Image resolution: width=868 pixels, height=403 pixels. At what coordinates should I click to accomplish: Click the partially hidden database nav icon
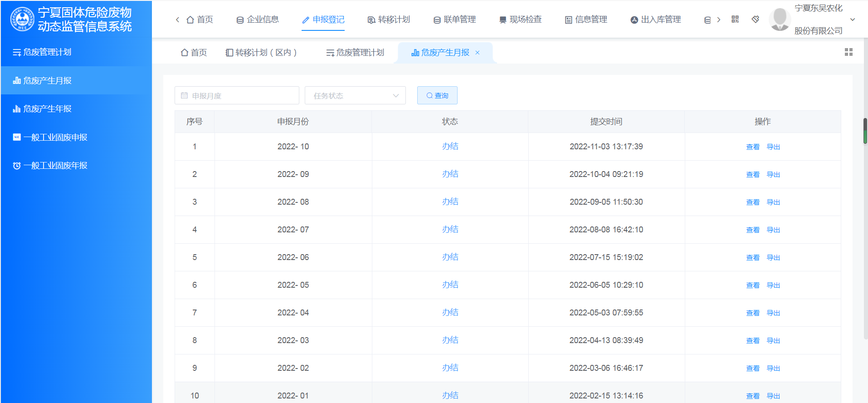707,20
